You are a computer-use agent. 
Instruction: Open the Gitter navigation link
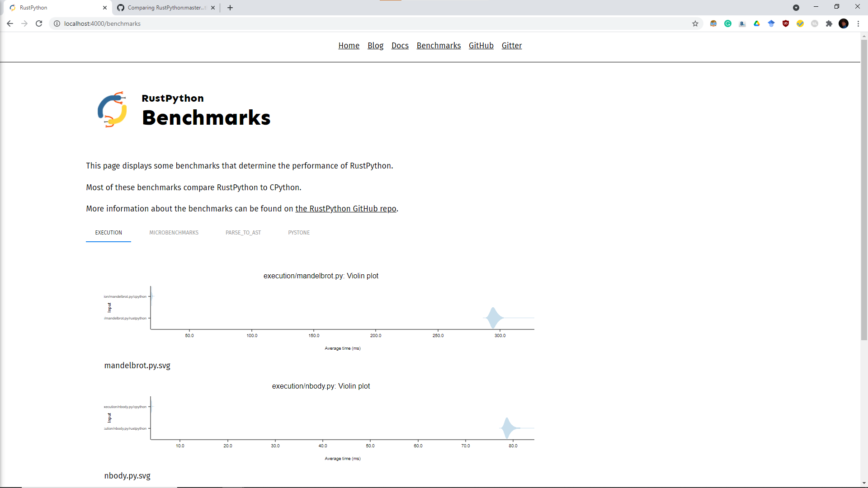(511, 46)
